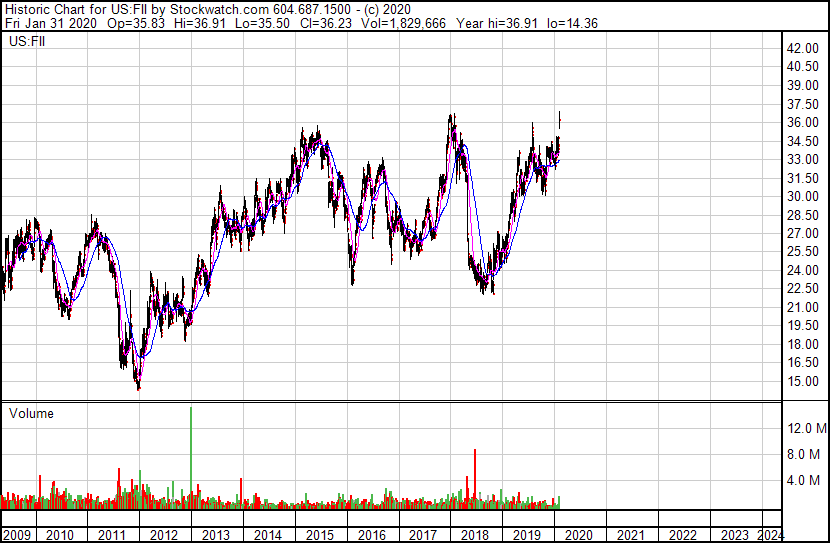Click the 'Year hi=36.91' value

click(x=497, y=23)
